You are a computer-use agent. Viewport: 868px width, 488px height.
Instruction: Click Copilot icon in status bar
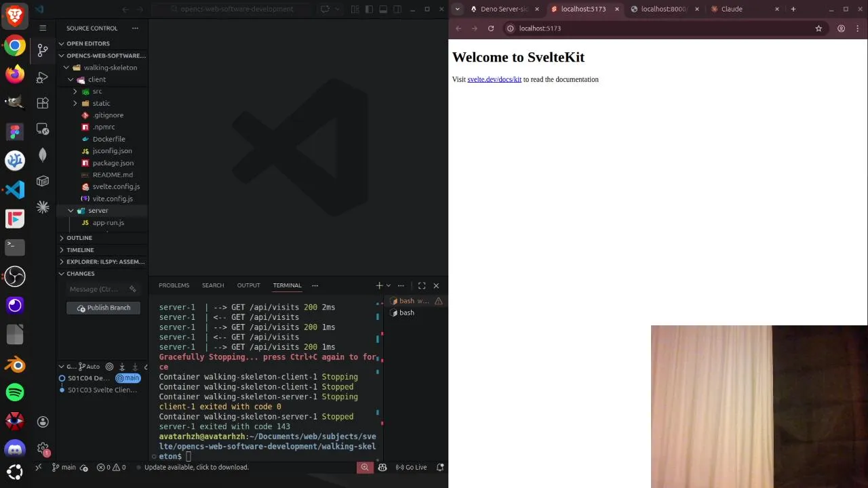(x=382, y=467)
